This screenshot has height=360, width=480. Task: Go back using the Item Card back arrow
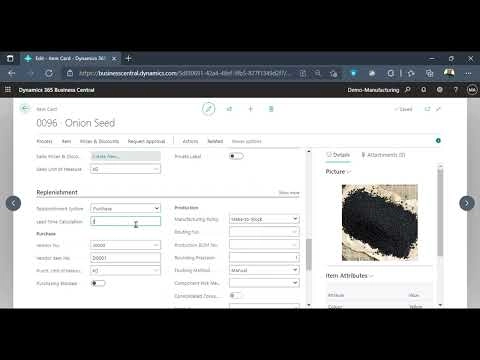pos(25,108)
